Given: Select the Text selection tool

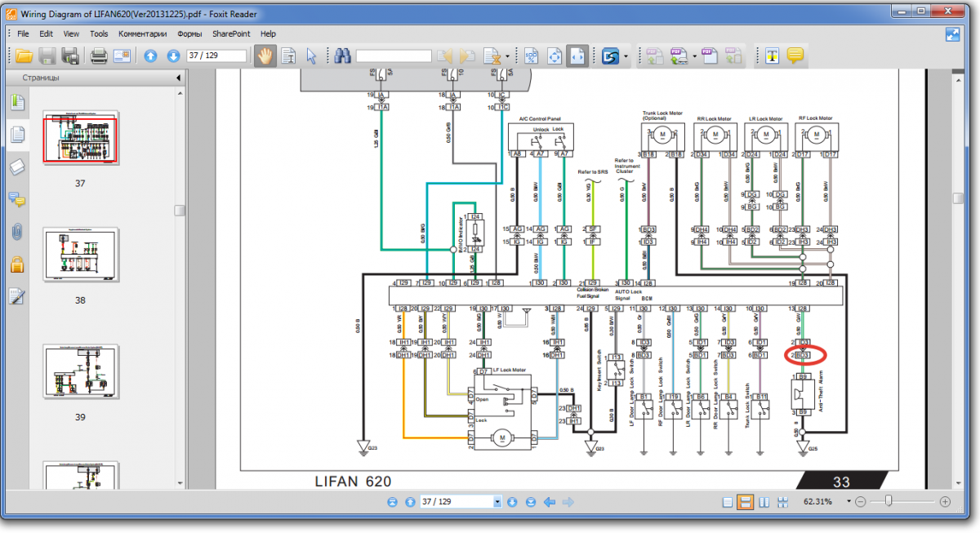Looking at the screenshot, I should point(288,56).
